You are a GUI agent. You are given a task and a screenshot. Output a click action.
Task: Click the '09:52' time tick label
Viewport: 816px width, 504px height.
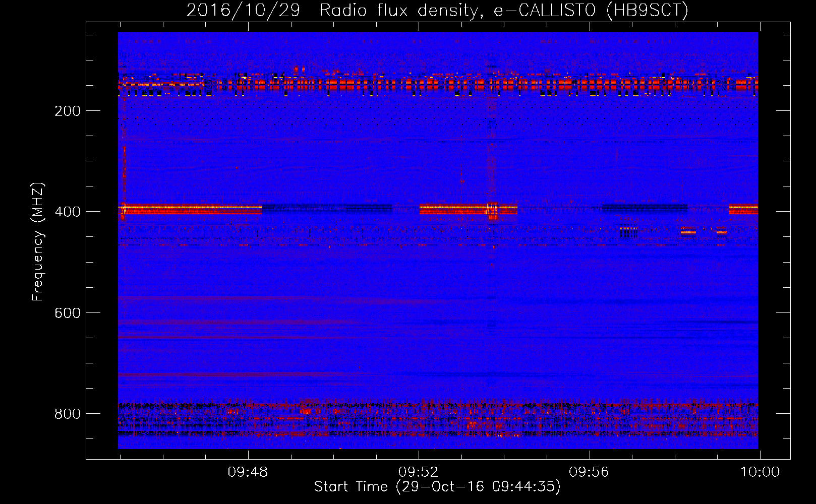pos(419,472)
